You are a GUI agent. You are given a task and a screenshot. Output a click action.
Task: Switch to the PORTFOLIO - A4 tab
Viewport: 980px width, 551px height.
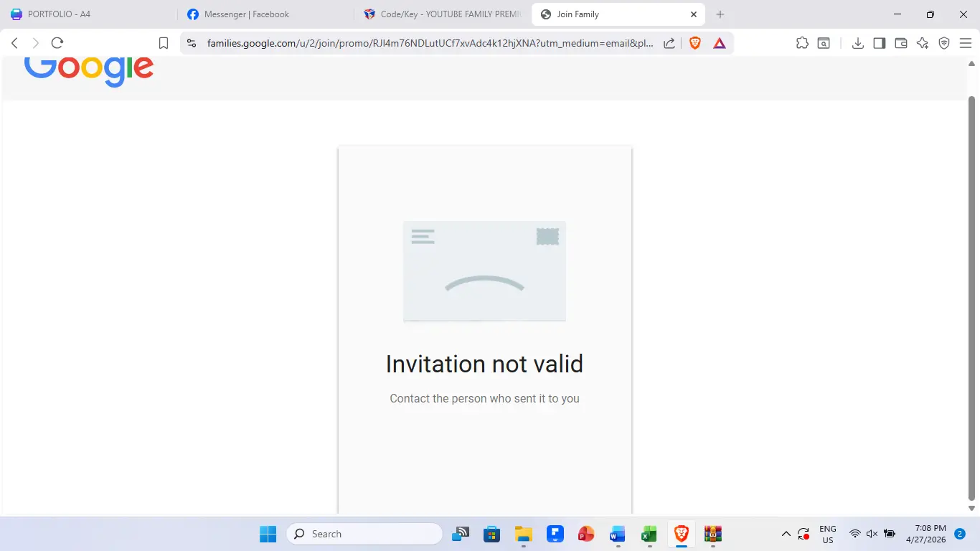click(x=89, y=14)
